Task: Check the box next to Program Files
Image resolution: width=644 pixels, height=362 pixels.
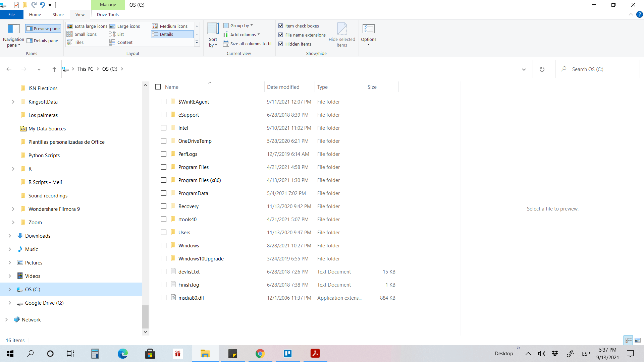Action: (x=164, y=167)
